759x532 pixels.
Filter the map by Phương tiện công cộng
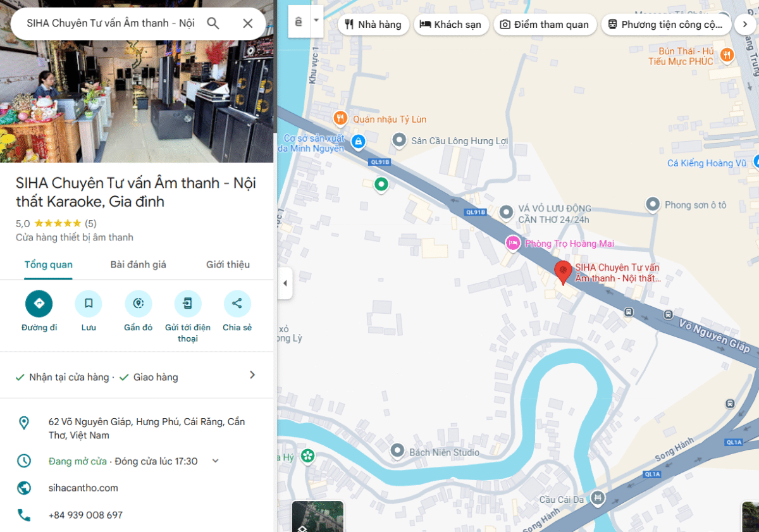coord(666,25)
